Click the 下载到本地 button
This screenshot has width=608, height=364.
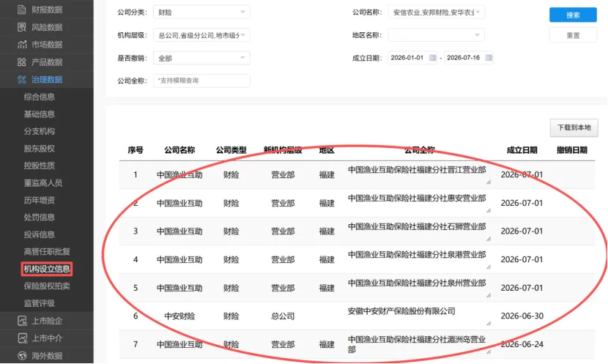tap(574, 127)
